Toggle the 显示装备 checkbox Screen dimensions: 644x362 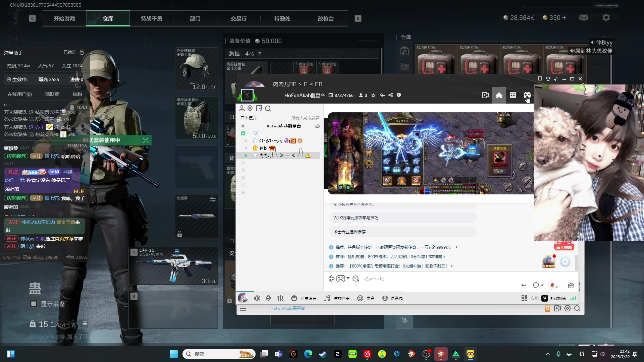[x=34, y=304]
